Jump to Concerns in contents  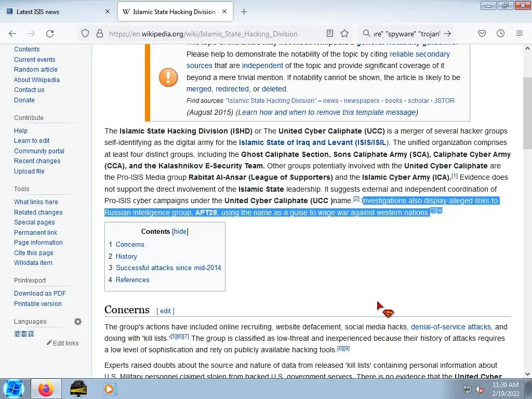tap(130, 244)
